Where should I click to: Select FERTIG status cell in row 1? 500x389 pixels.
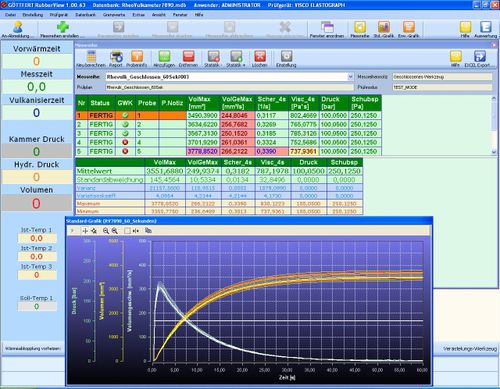tap(101, 115)
